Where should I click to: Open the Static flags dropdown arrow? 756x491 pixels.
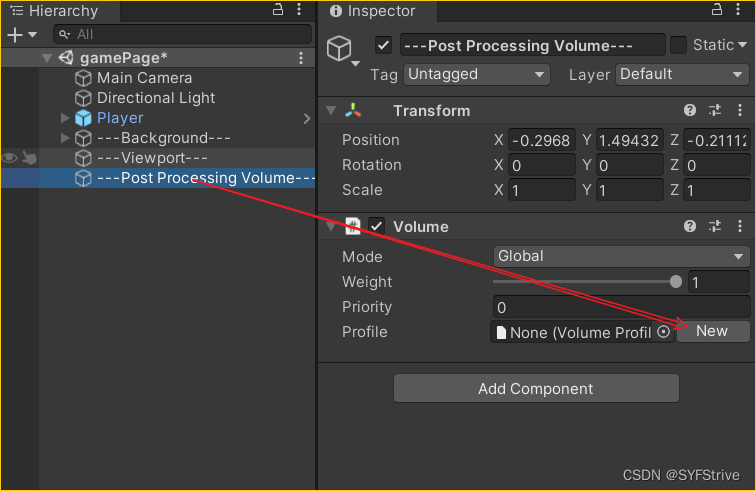pyautogui.click(x=742, y=45)
